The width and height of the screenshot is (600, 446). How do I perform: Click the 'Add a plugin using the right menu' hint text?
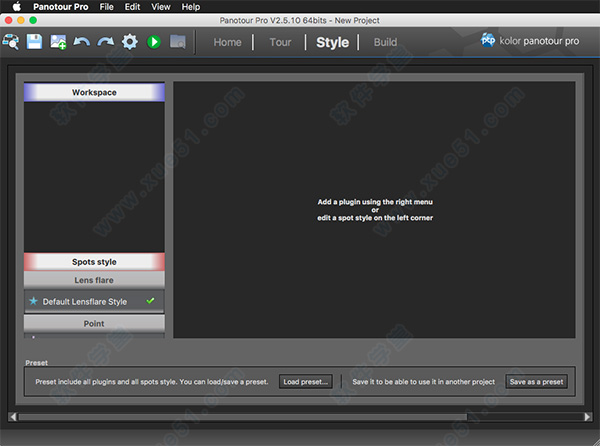[375, 202]
